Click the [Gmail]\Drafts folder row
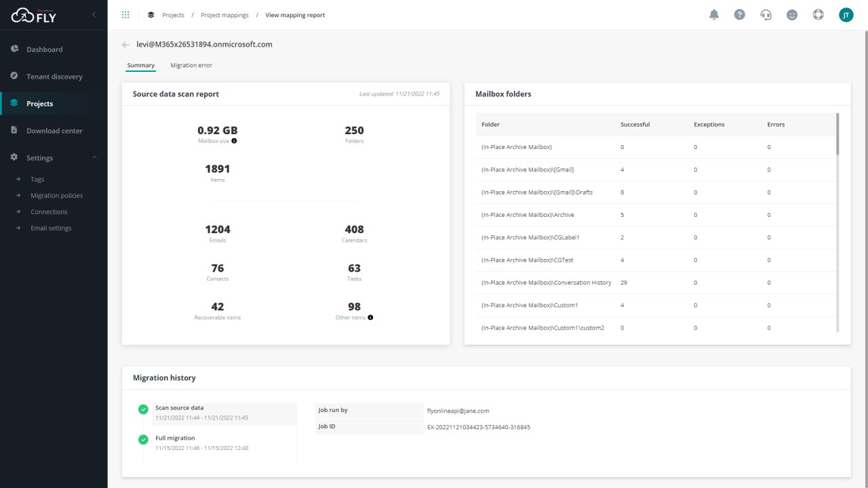The height and width of the screenshot is (488, 868). (656, 192)
